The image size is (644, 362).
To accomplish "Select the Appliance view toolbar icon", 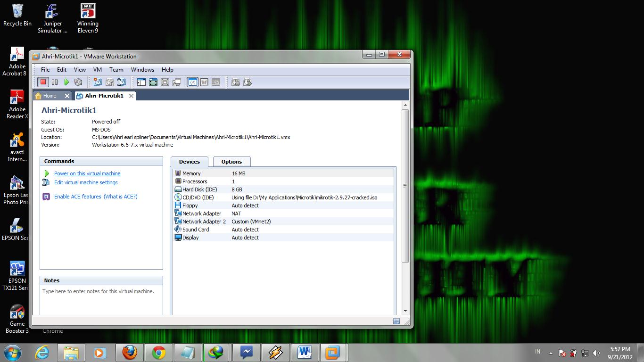I will [x=204, y=82].
